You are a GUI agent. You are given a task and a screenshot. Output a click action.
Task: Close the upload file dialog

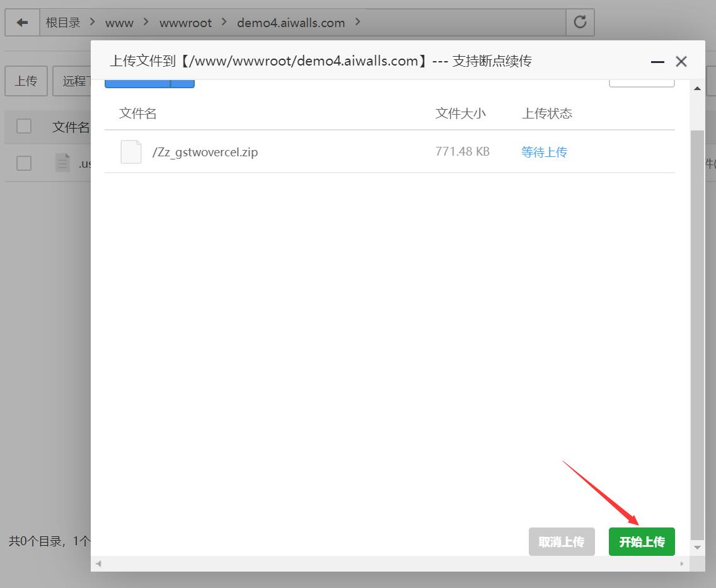[x=681, y=62]
